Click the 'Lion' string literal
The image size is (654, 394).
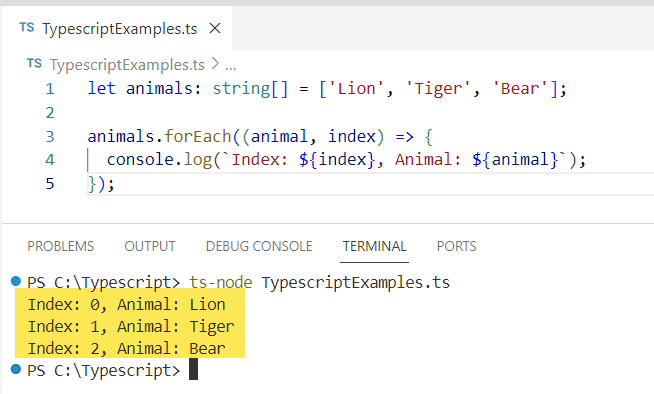pos(357,89)
